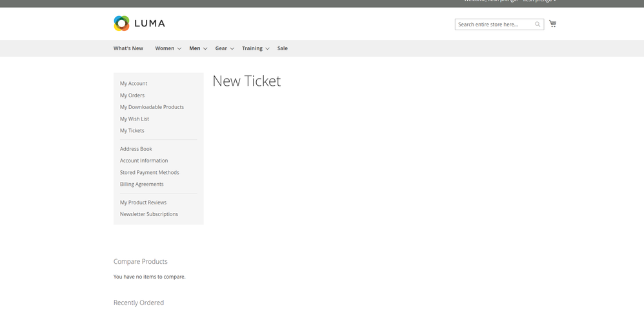Manage Newsletter Subscriptions

149,214
